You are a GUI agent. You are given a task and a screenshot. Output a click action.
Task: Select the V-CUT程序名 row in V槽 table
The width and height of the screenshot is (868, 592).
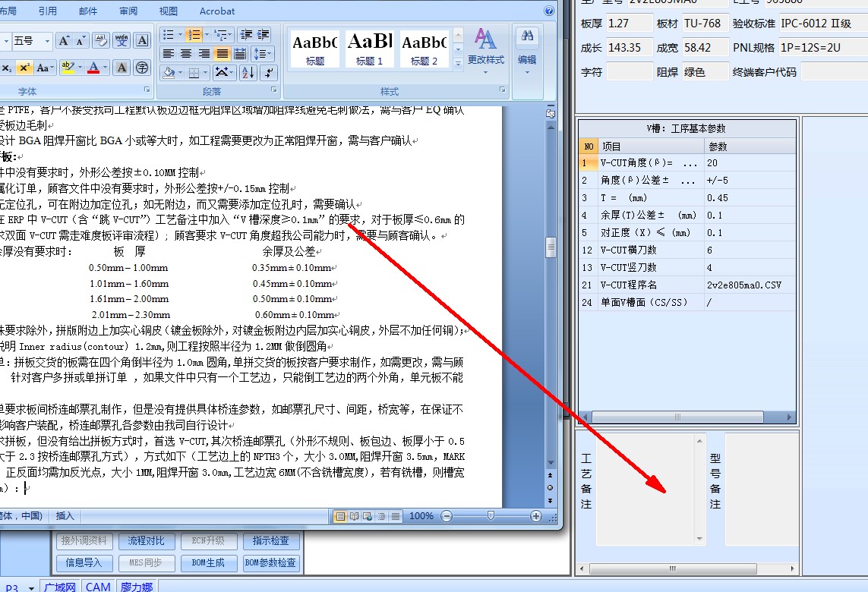click(x=687, y=285)
